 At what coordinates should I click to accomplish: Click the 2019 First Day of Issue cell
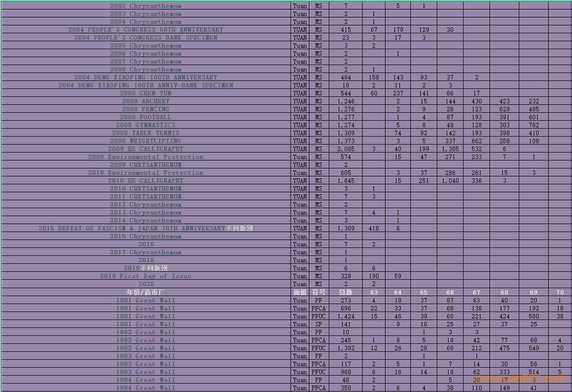(145, 276)
